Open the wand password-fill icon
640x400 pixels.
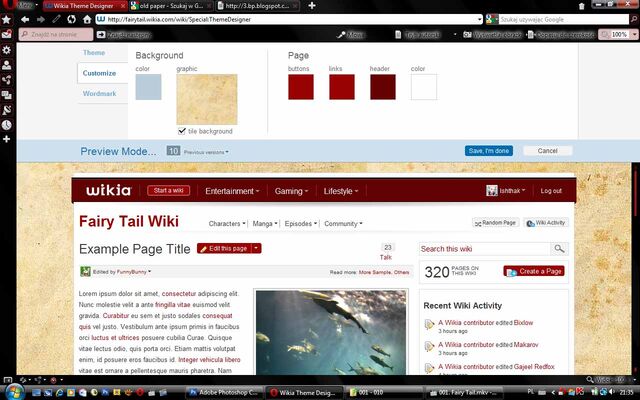(56, 19)
